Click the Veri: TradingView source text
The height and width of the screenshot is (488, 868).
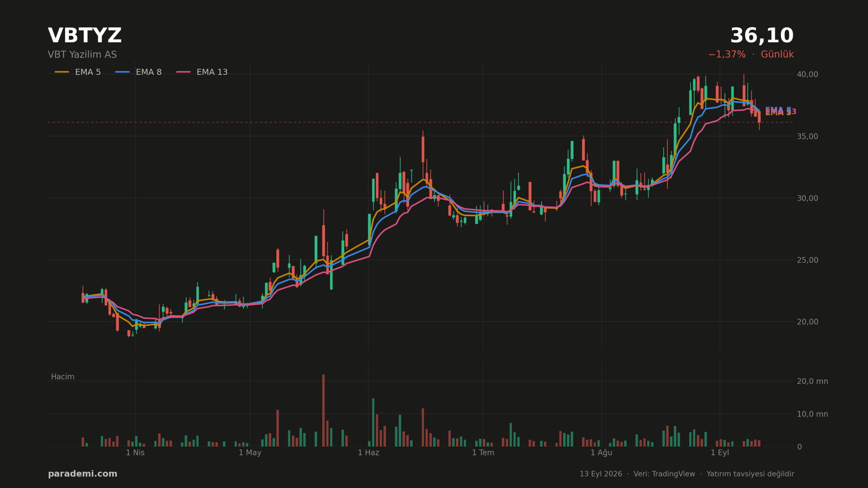[664, 474]
